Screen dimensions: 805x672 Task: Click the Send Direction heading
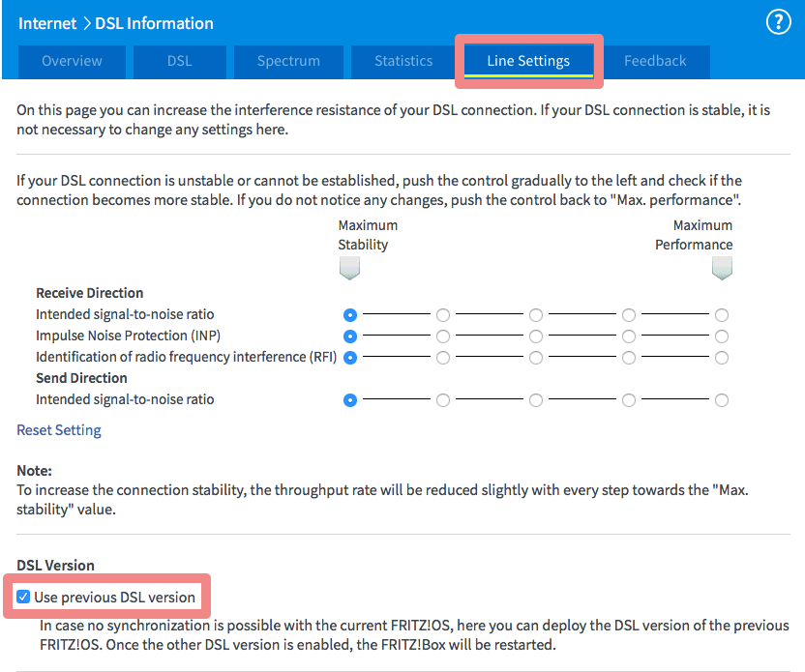click(81, 378)
